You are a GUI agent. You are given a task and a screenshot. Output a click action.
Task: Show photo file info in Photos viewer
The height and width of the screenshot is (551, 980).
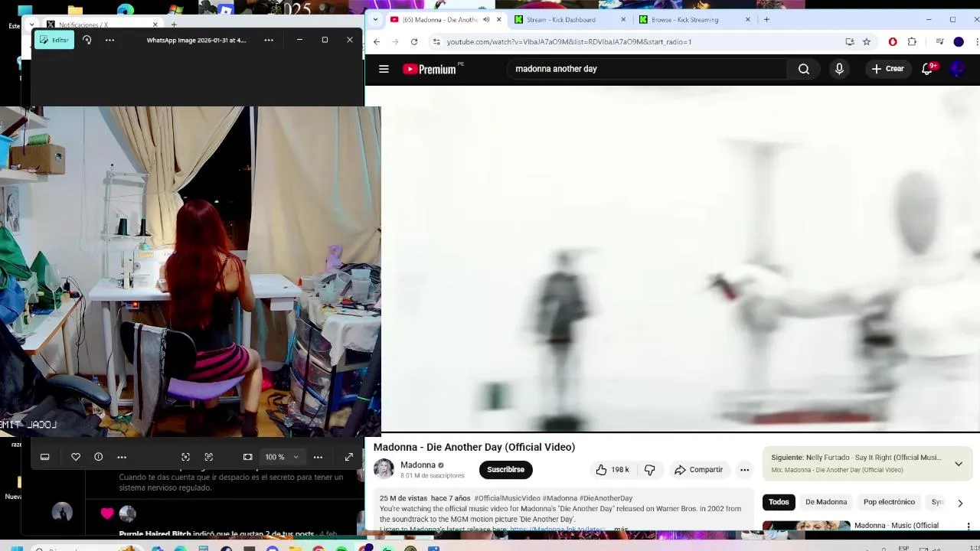click(99, 457)
